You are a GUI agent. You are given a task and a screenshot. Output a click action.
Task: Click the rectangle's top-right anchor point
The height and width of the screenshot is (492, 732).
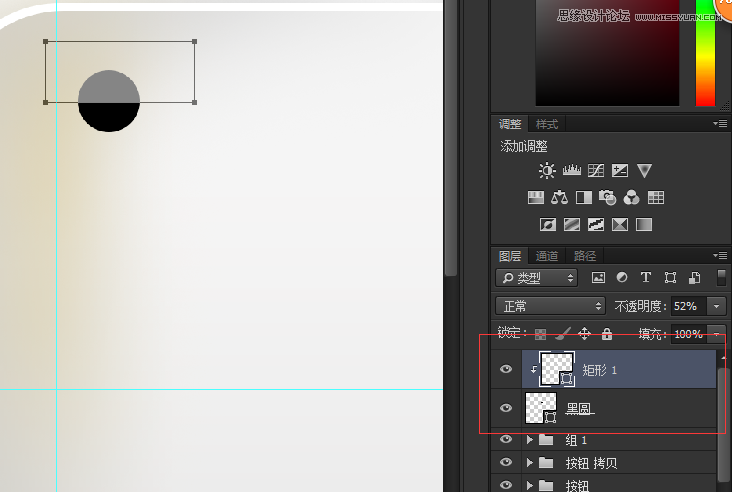194,42
